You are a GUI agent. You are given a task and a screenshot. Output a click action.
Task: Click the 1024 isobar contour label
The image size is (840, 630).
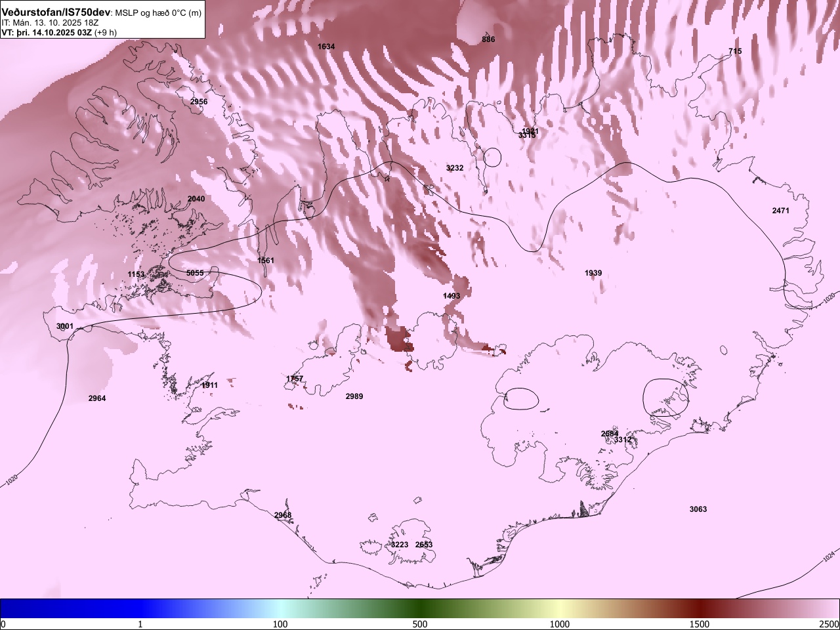[x=829, y=556]
